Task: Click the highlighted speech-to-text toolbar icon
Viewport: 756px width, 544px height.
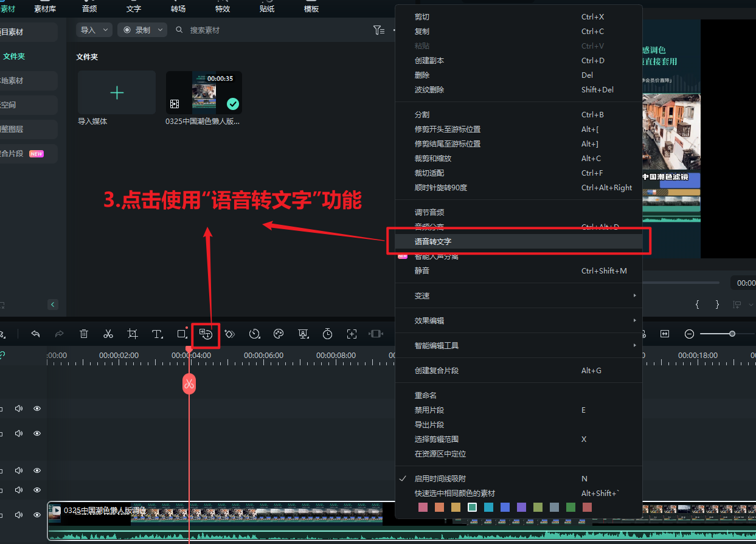Action: pyautogui.click(x=206, y=334)
